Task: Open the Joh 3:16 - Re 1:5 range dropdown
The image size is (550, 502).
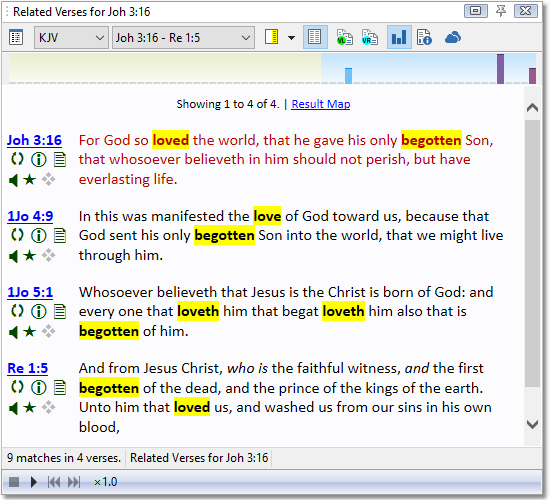Action: 183,38
